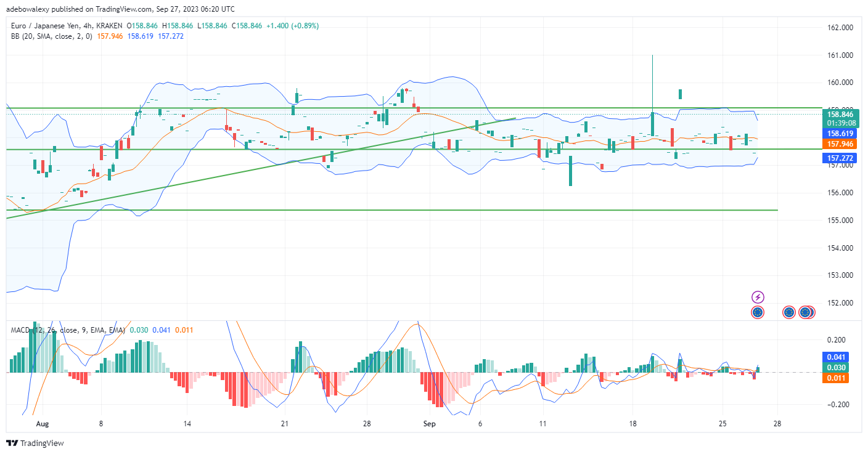Click the 18 date label on time axis
This screenshot has height=454, width=868.
coord(633,424)
